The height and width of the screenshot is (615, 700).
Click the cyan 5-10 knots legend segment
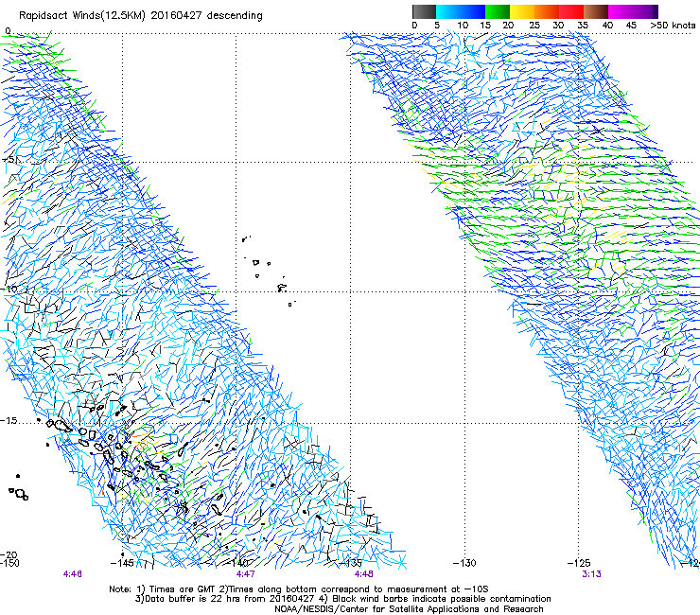click(x=448, y=11)
